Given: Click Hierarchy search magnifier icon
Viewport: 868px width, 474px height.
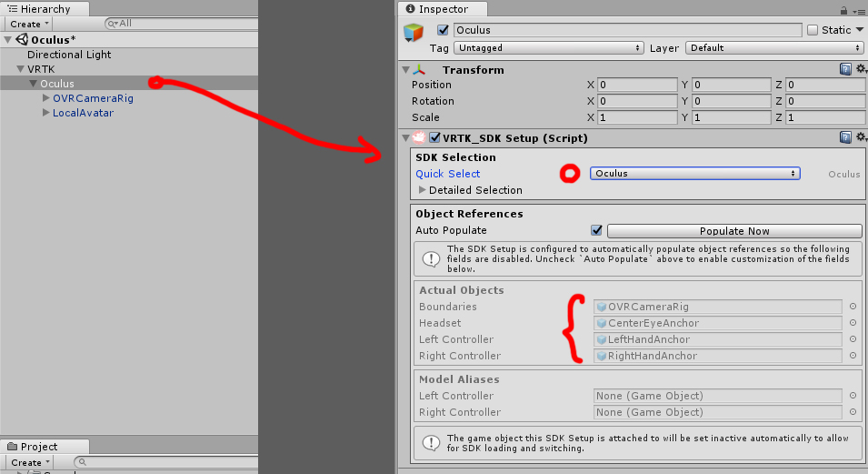Looking at the screenshot, I should tap(113, 24).
